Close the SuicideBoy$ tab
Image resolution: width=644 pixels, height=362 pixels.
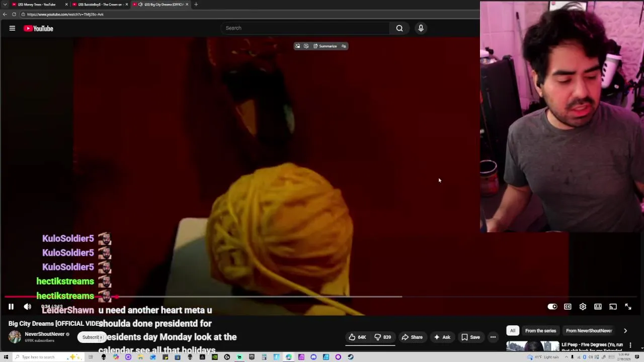click(127, 5)
